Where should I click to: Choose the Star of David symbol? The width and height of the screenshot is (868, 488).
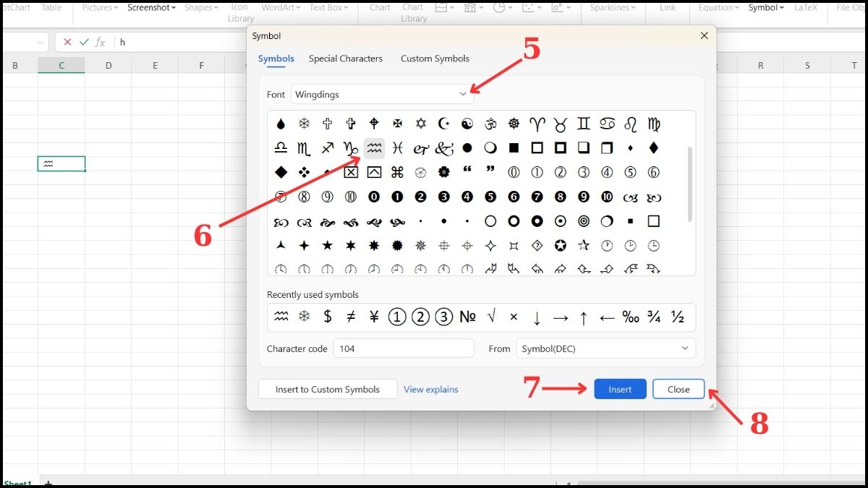421,124
